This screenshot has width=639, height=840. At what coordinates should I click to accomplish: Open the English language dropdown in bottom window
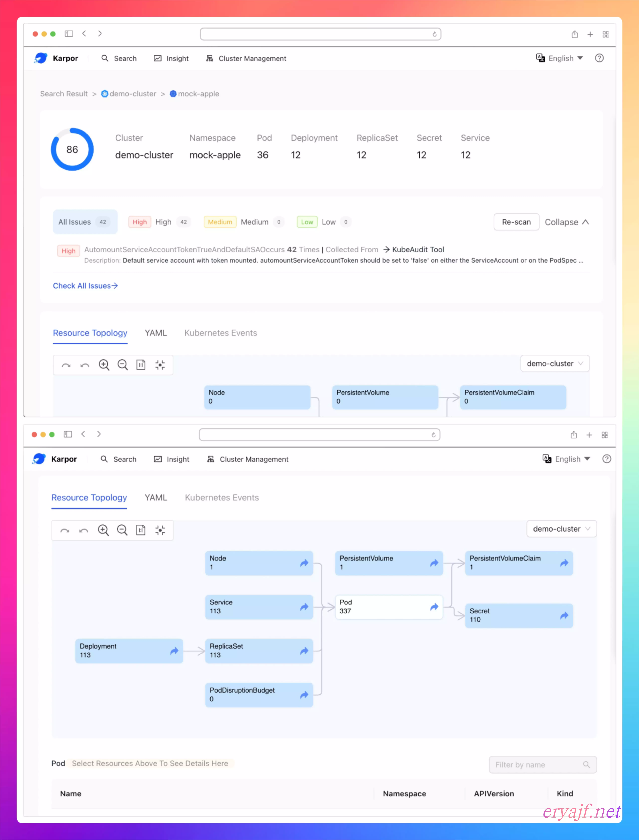coord(566,459)
